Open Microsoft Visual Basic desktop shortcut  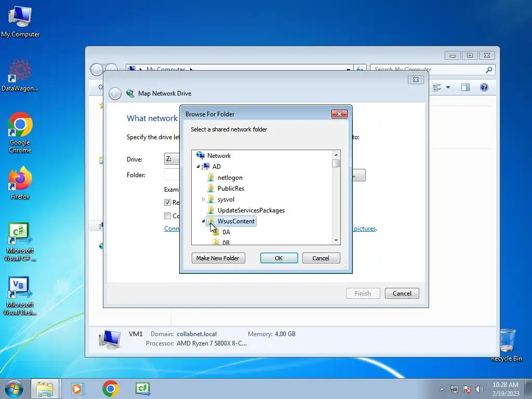click(x=20, y=296)
